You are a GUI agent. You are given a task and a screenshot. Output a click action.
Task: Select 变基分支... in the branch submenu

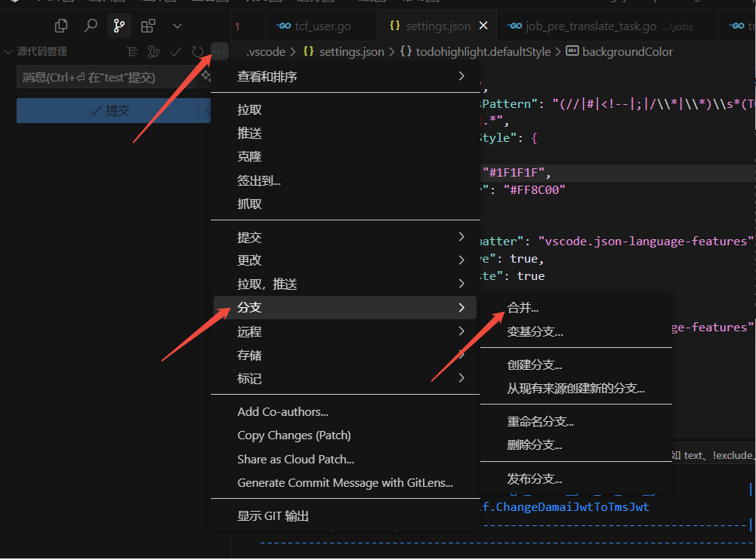pos(575,331)
